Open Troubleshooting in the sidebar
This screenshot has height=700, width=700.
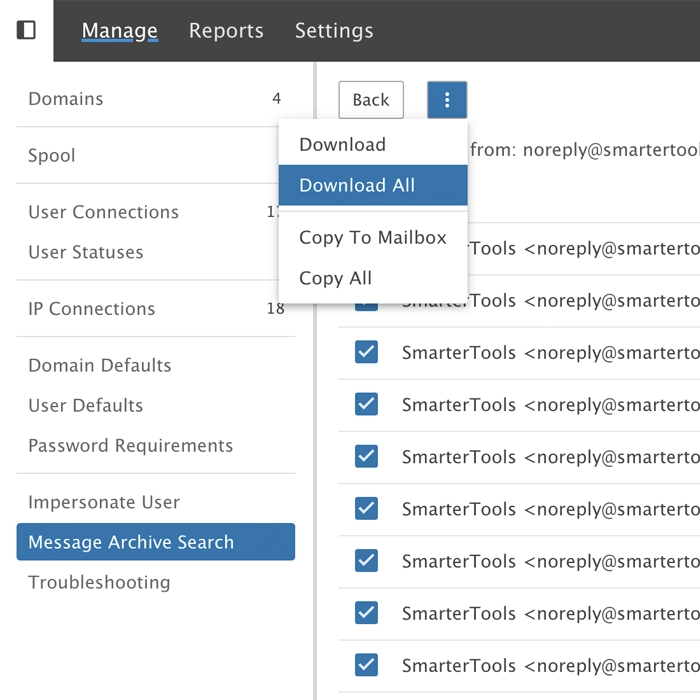tap(156, 582)
